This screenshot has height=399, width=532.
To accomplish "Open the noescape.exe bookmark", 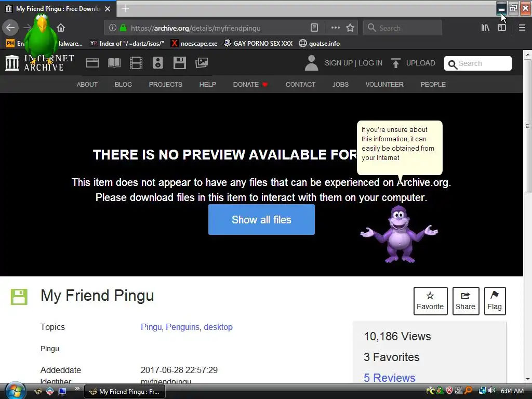I will pos(194,44).
